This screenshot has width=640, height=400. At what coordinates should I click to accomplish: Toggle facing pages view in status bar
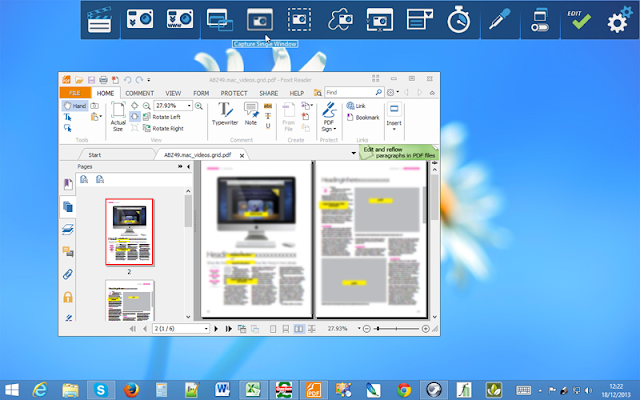pyautogui.click(x=299, y=329)
